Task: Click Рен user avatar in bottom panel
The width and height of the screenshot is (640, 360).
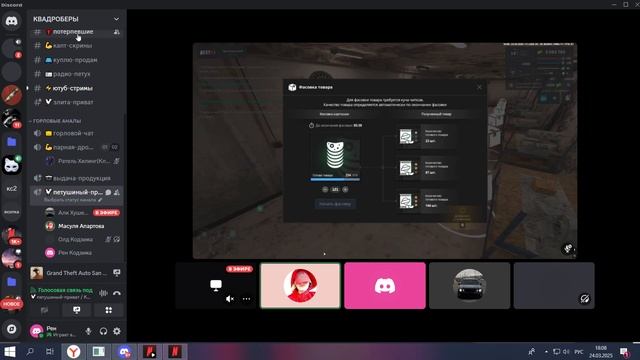Action: 36,331
